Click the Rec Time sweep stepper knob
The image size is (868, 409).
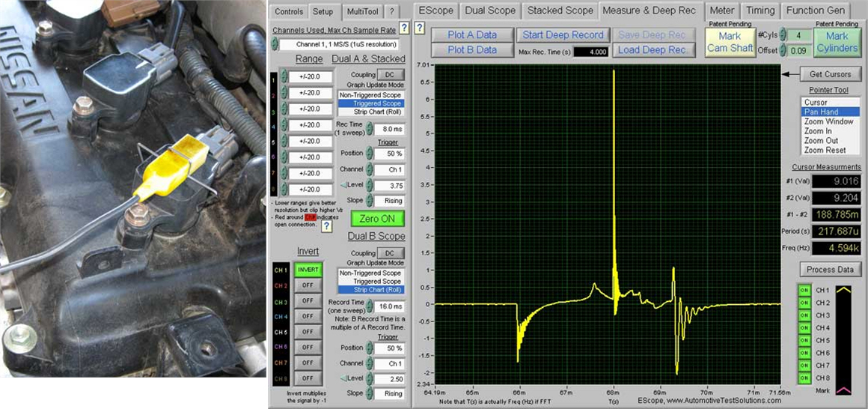click(370, 129)
